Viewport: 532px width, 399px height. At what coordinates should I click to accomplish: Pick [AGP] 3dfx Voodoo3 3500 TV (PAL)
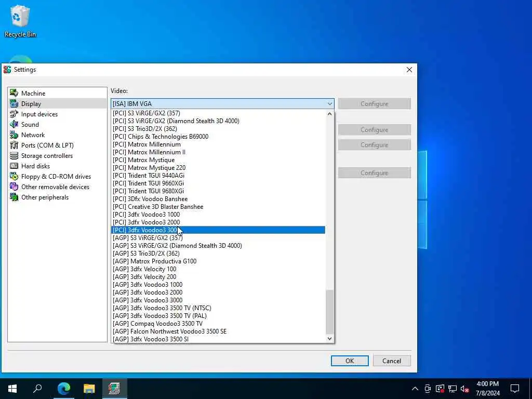coord(218,316)
